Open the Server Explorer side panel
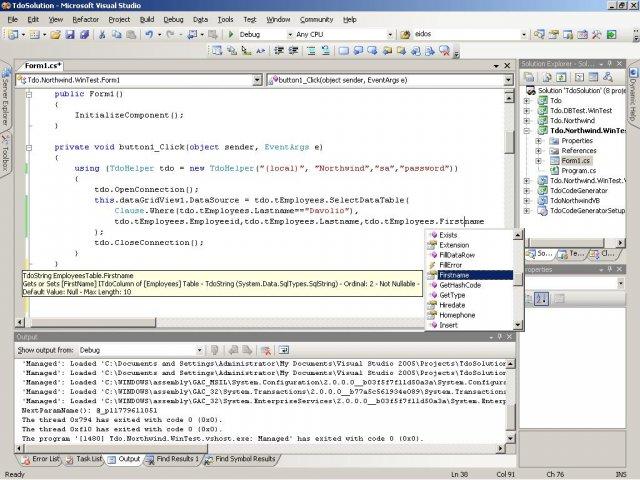Screen dimensions: 640x480 [x=5, y=98]
